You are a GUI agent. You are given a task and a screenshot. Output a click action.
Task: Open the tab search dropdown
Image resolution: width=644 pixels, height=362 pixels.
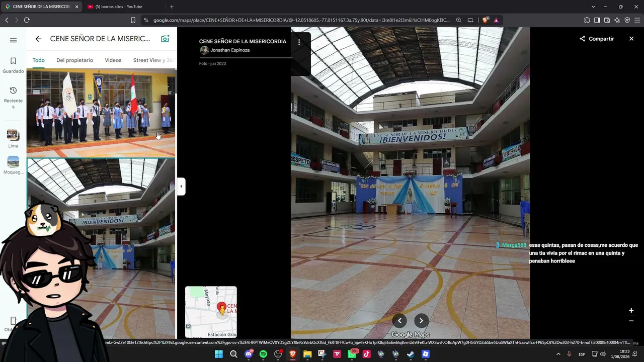593,7
